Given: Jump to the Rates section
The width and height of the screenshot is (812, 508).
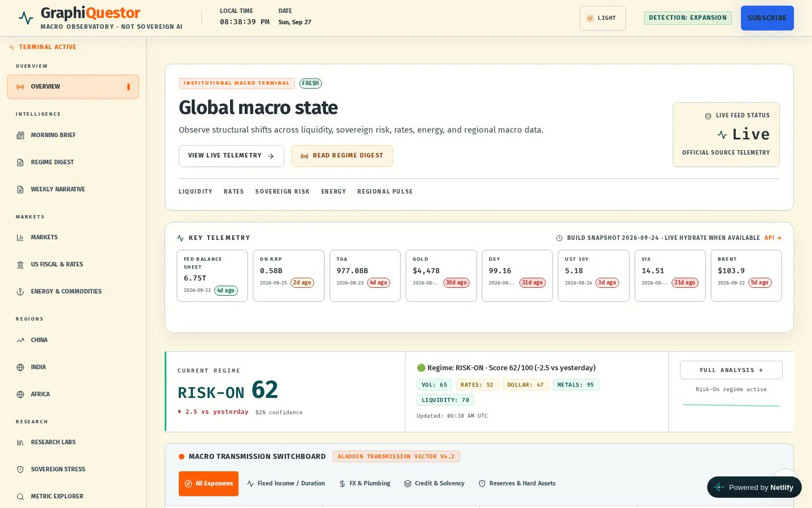Looking at the screenshot, I should 234,192.
